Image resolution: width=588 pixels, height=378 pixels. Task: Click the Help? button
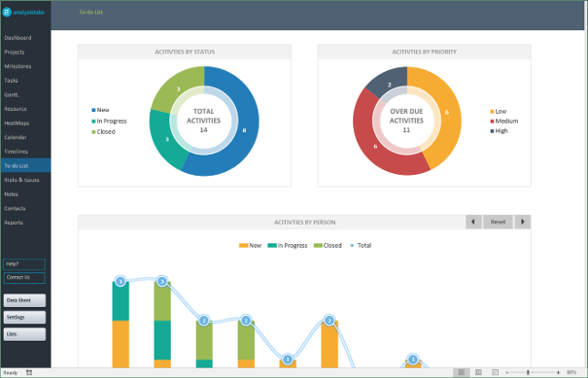pyautogui.click(x=24, y=264)
